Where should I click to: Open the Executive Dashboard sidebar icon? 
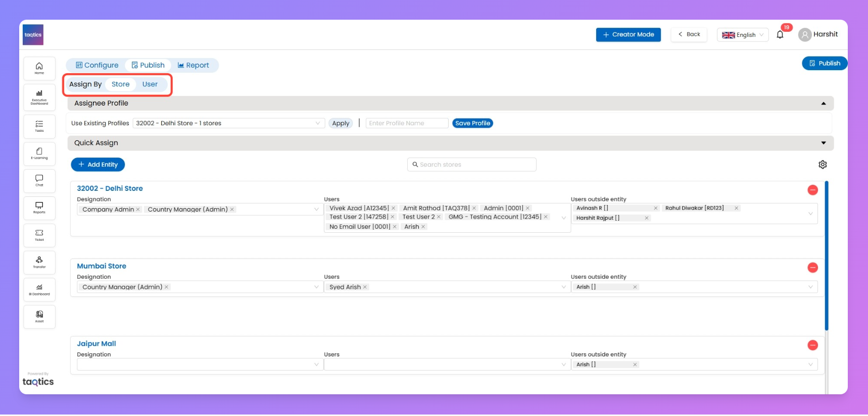click(x=39, y=96)
